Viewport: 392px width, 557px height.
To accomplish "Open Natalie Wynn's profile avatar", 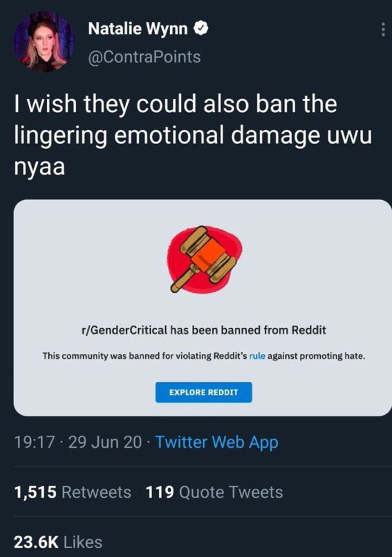I will click(43, 42).
